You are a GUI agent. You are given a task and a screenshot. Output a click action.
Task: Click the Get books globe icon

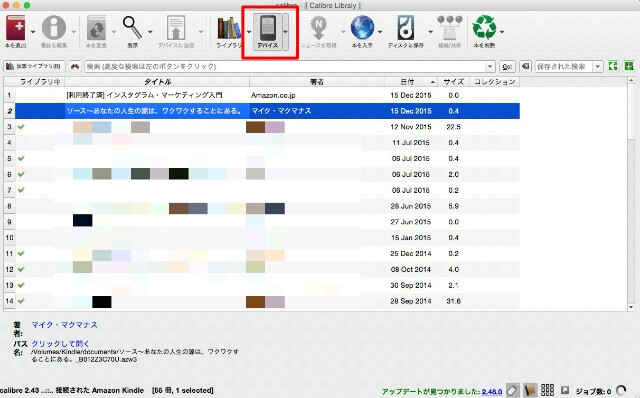click(x=362, y=28)
